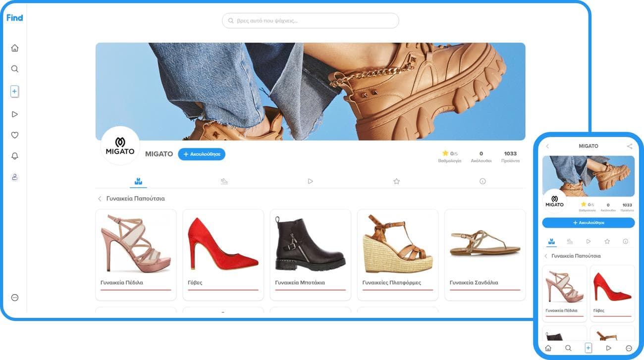This screenshot has height=360, width=644.
Task: Tap the share icon in mobile header
Action: click(x=629, y=147)
